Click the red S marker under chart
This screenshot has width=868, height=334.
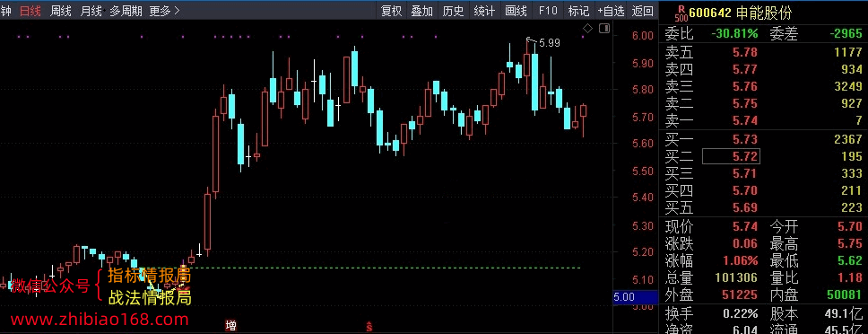click(369, 325)
